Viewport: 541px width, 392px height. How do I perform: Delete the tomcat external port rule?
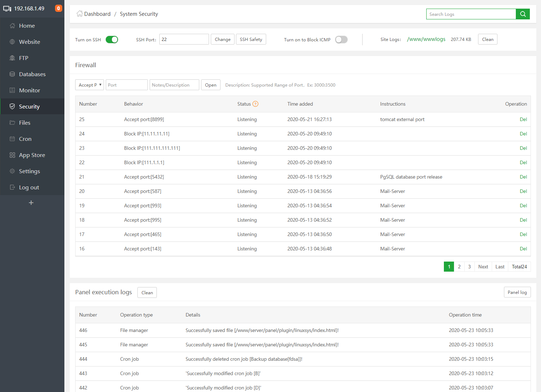coord(523,119)
